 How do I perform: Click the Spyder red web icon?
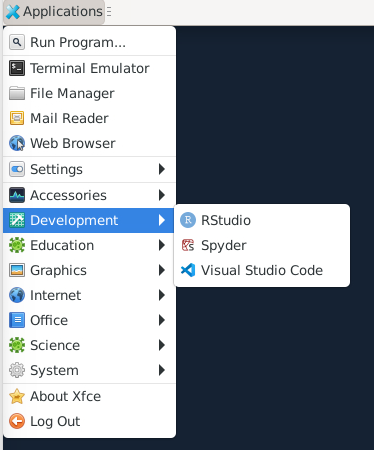[188, 245]
